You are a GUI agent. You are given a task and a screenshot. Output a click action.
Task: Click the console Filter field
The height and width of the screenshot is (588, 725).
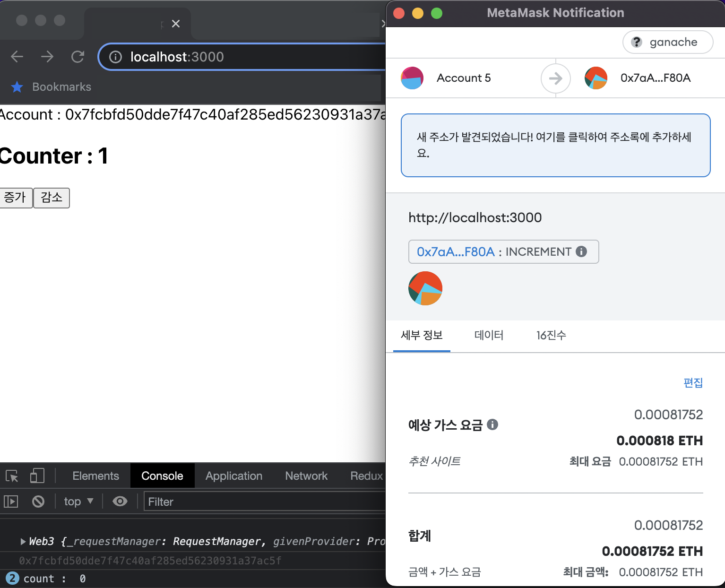265,502
